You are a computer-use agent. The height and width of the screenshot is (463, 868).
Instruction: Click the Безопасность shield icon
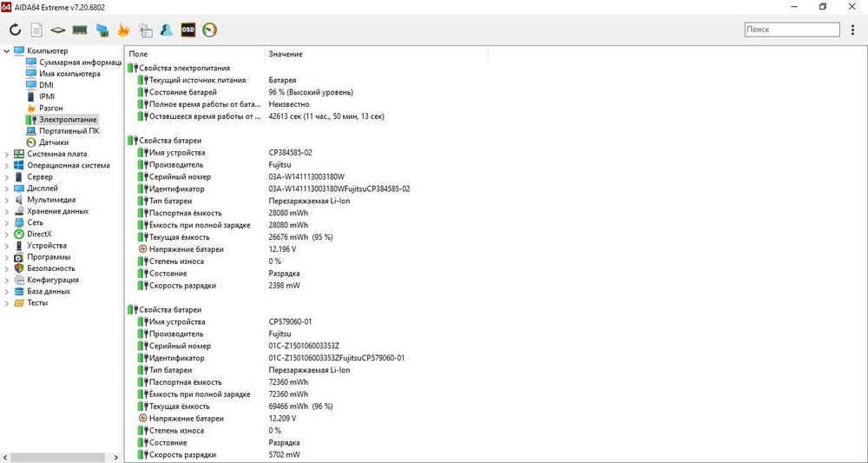tap(19, 268)
